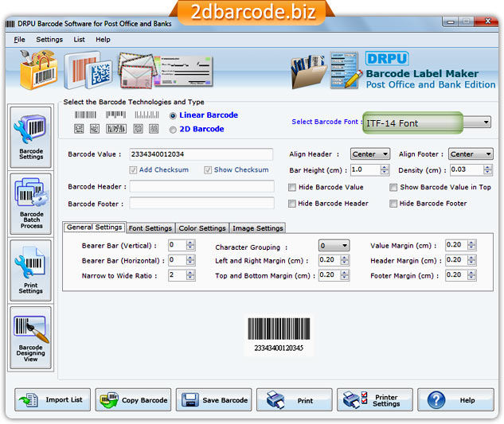Open Barcode Batch Process panel

[31, 204]
